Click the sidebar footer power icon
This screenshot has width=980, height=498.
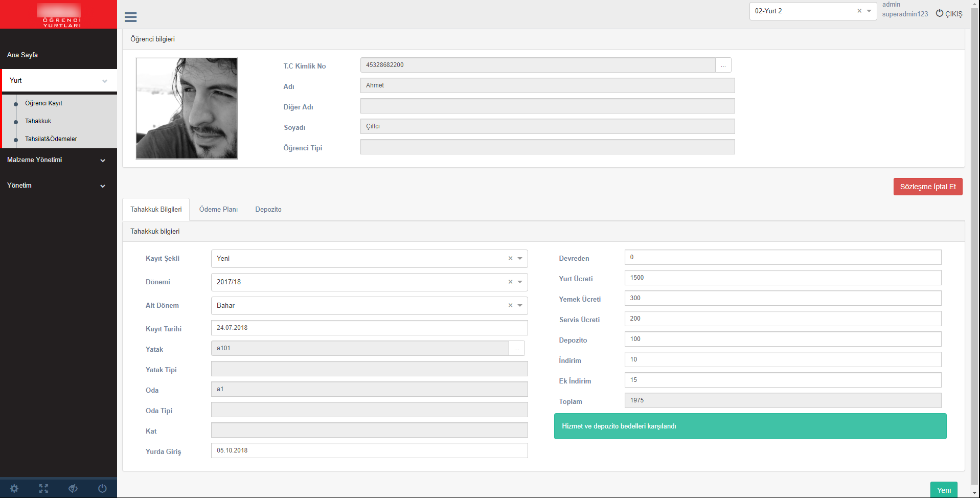[x=102, y=488]
